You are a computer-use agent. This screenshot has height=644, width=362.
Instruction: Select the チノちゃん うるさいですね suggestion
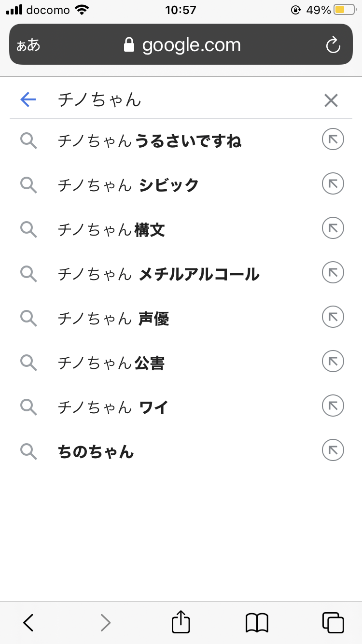[x=150, y=141]
